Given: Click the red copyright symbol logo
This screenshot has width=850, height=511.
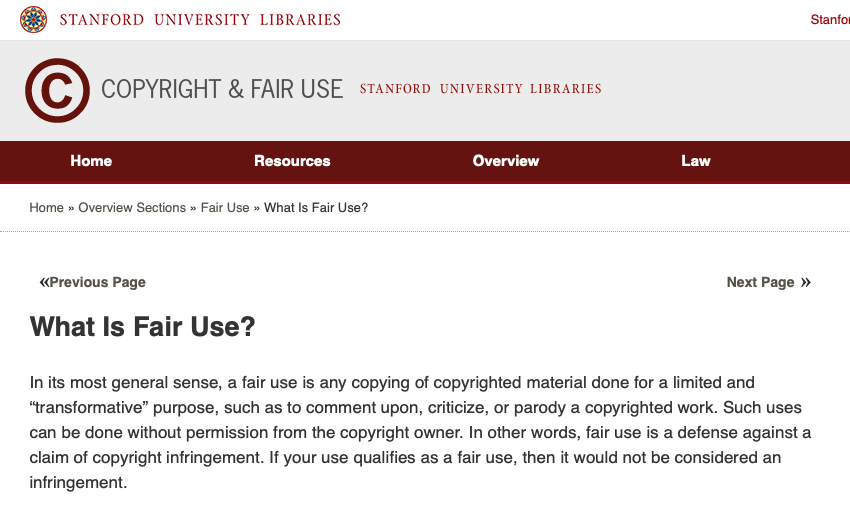Looking at the screenshot, I should coord(57,90).
